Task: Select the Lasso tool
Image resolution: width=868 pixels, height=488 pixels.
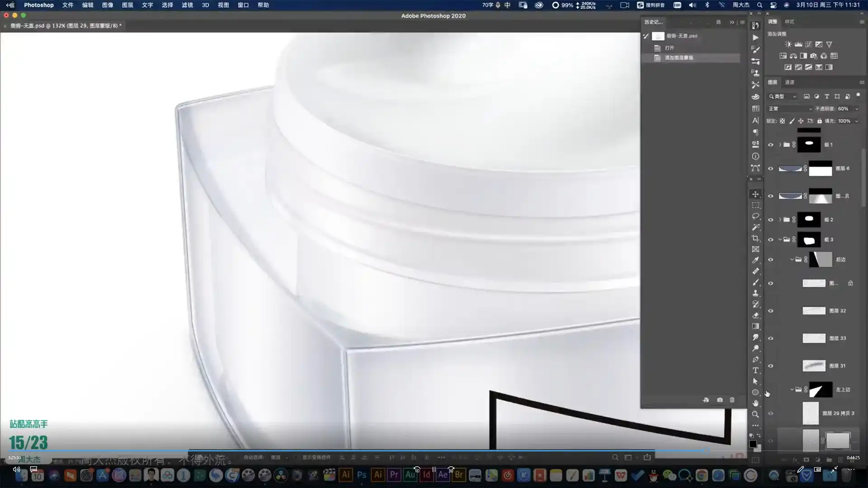Action: tap(755, 216)
